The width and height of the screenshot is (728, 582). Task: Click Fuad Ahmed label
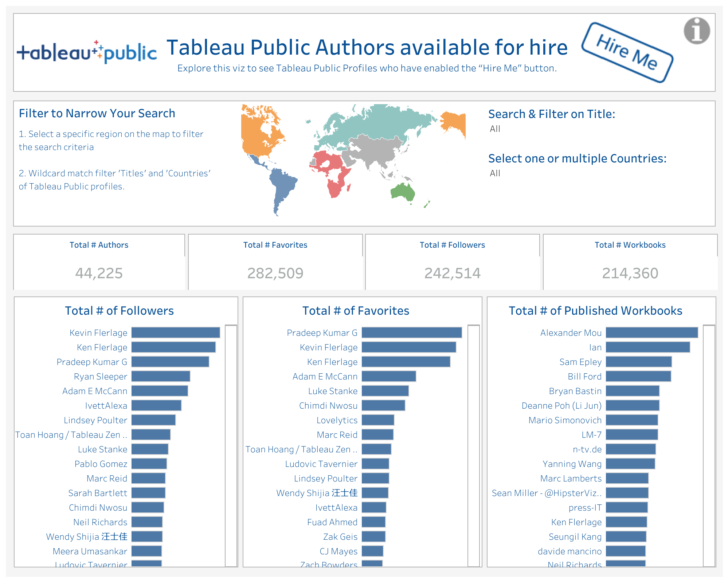click(332, 522)
